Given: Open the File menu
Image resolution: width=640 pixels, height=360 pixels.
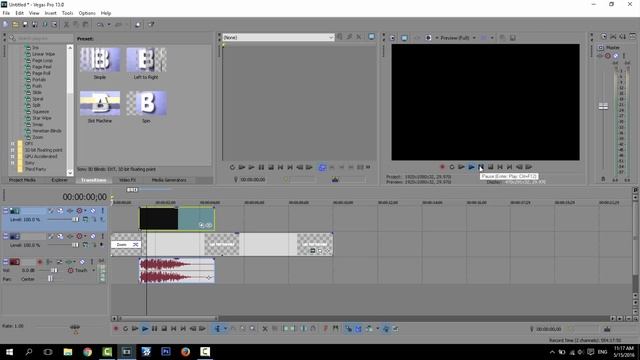Looking at the screenshot, I should pyautogui.click(x=6, y=13).
